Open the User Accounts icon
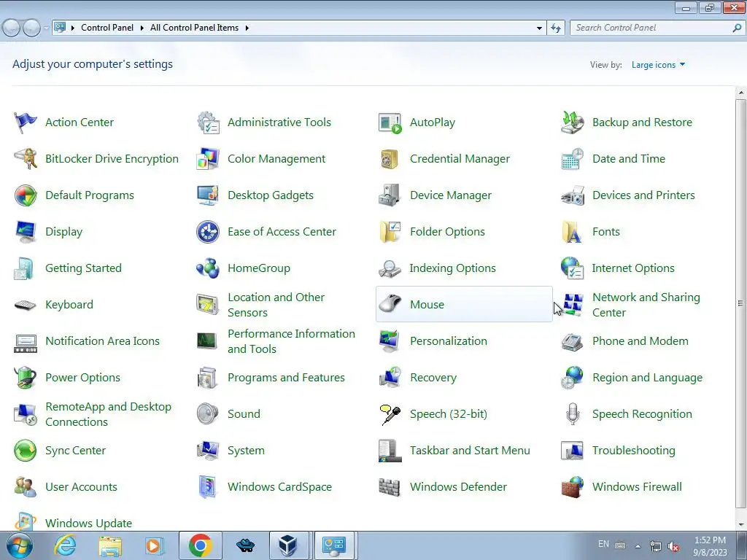 tap(26, 486)
